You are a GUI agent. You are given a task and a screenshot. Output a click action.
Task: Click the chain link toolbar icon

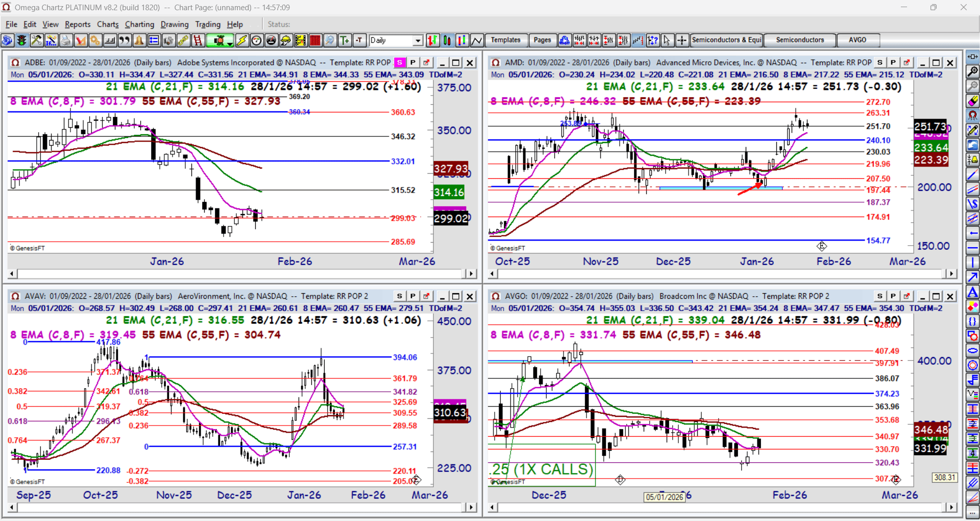tap(183, 40)
